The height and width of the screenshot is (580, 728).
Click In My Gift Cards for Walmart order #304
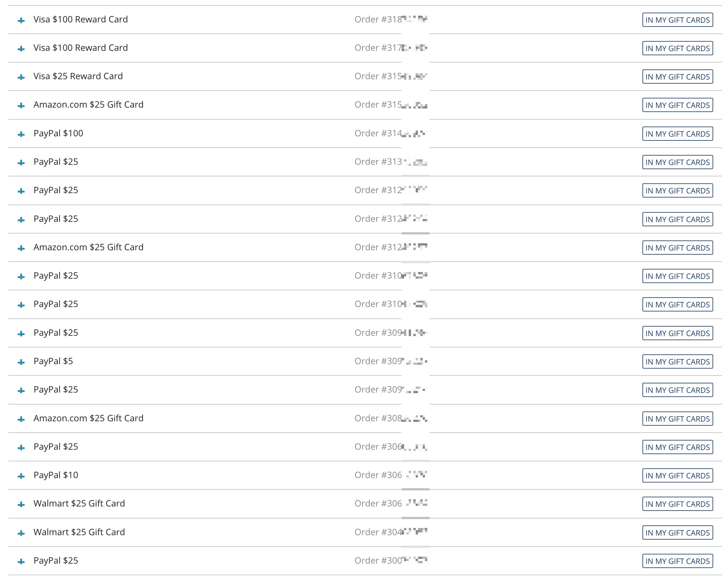(677, 533)
